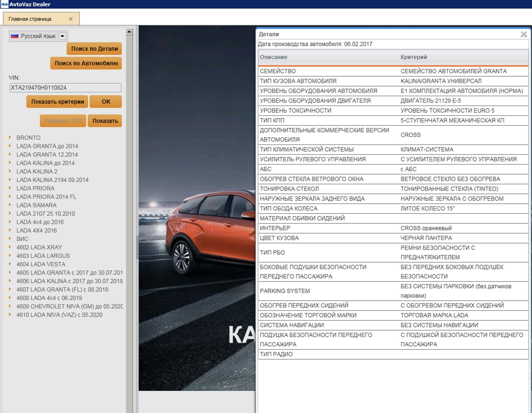This screenshot has width=532, height=413.
Task: Click KALINA/GRANTA УНИВЕРСАЛ criterion cell
Action: 441,81
